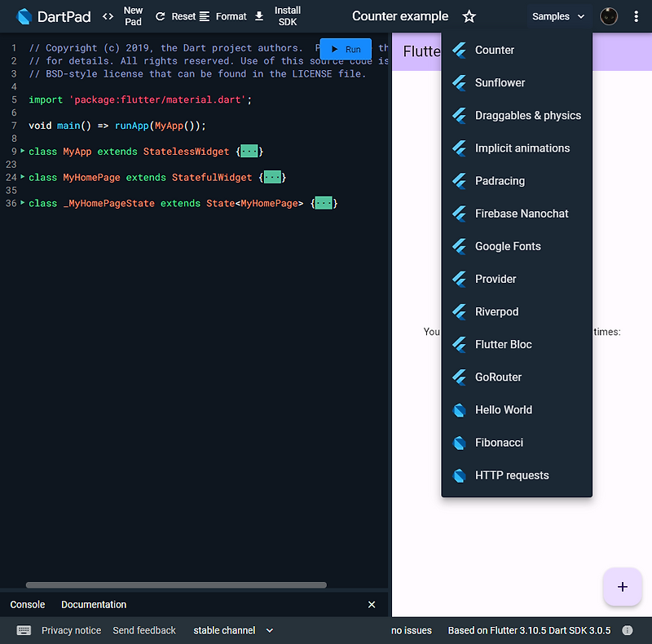Click the Install SDK download icon
This screenshot has width=652, height=644.
tap(260, 15)
